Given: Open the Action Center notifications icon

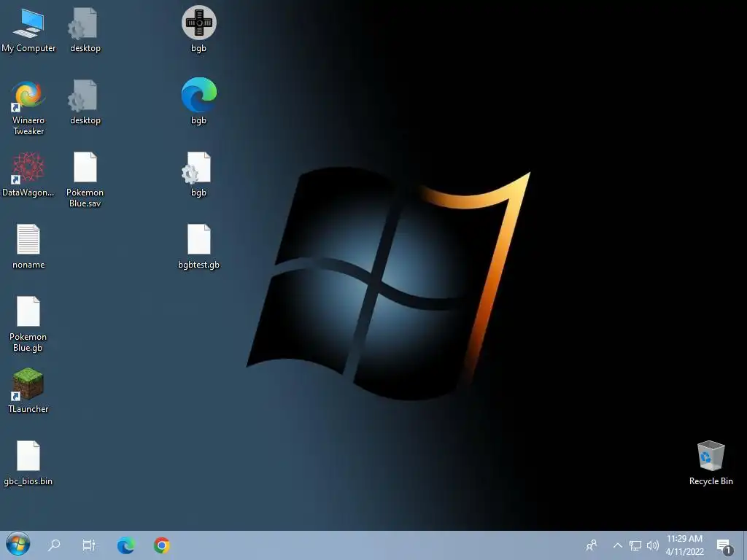Looking at the screenshot, I should (724, 546).
